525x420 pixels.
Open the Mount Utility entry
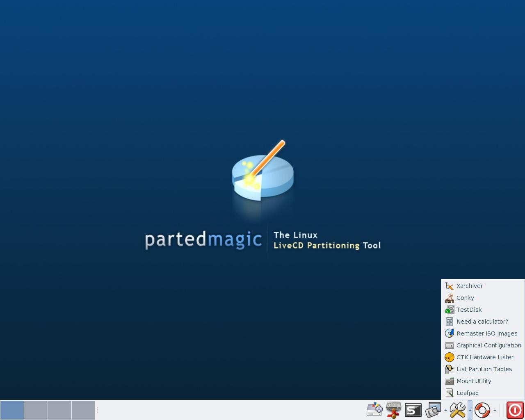point(483,381)
